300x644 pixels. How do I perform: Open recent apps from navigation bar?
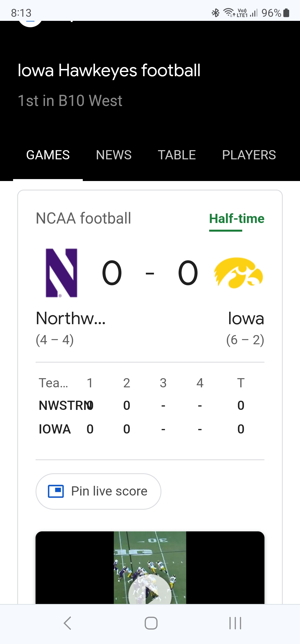(235, 623)
